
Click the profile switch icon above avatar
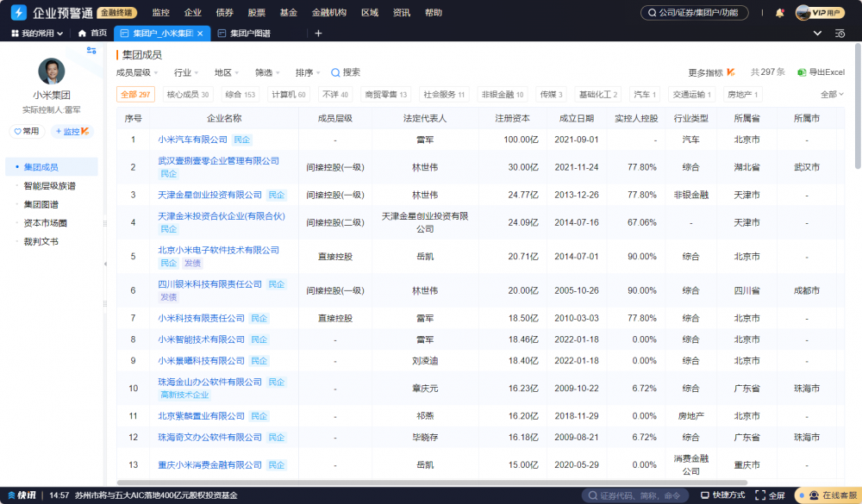click(91, 51)
